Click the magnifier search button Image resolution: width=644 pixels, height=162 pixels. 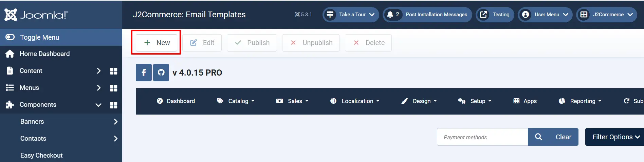[538, 137]
